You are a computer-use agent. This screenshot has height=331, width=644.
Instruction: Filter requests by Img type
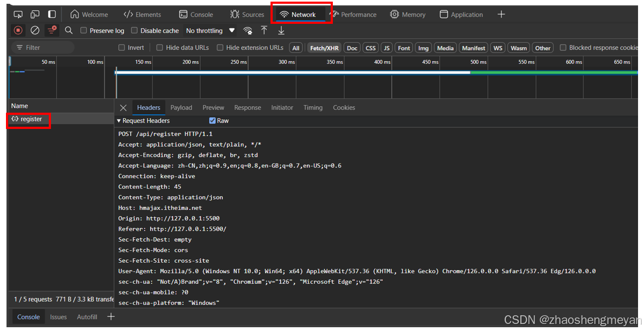click(x=423, y=48)
